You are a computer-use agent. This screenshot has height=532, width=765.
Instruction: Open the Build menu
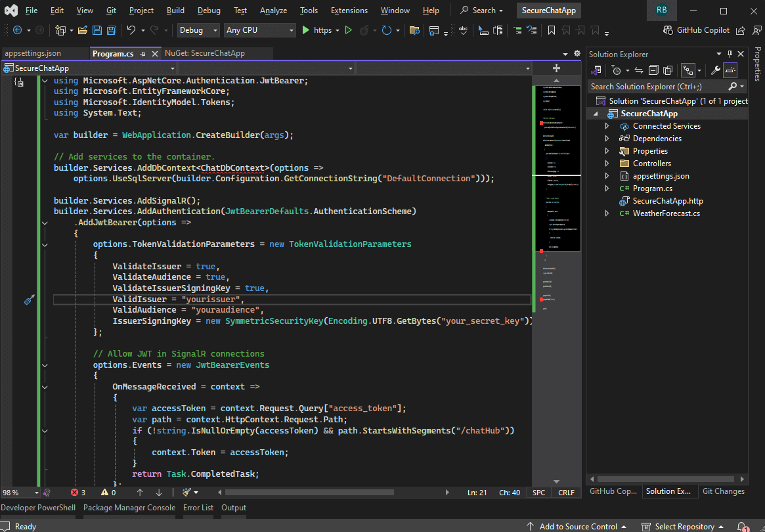pos(175,11)
